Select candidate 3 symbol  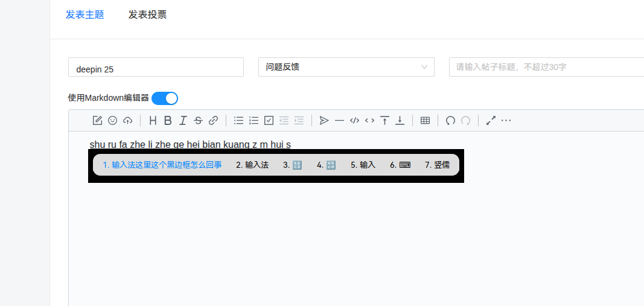[293, 165]
